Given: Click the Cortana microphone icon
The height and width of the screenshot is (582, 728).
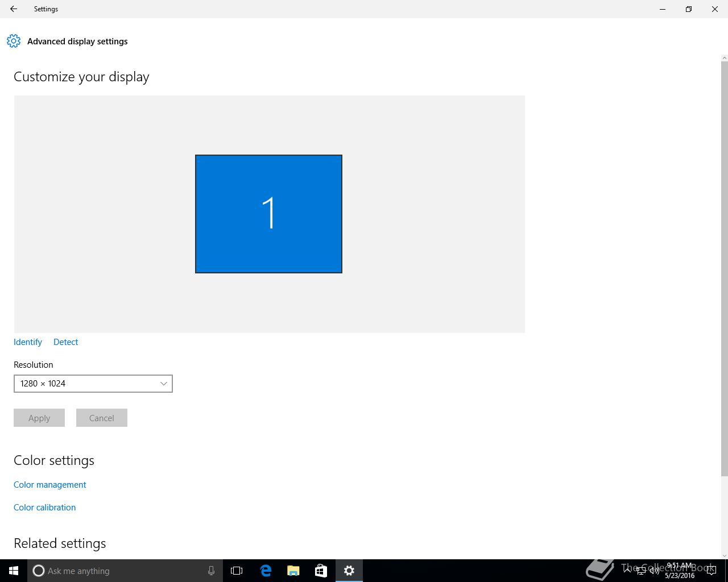Looking at the screenshot, I should (x=211, y=571).
